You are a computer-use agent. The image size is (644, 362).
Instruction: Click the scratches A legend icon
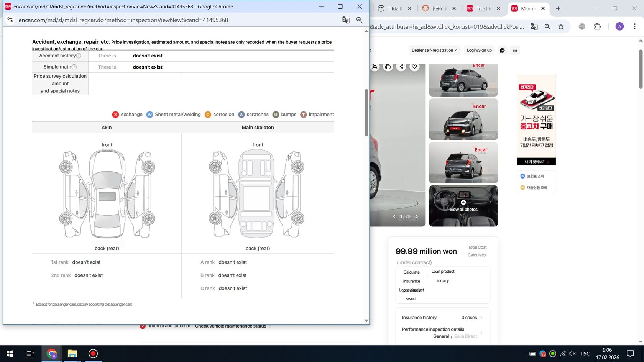[241, 115]
